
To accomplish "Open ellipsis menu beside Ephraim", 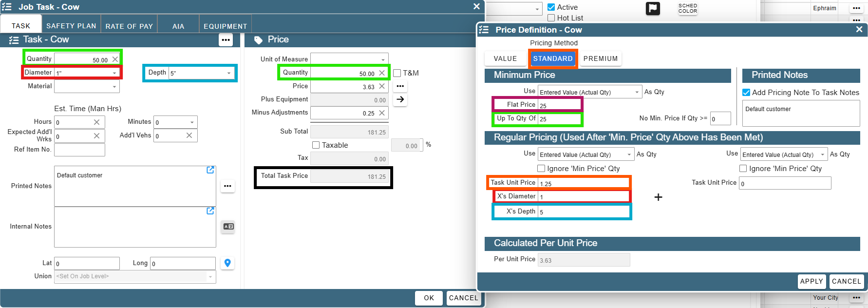I will [x=856, y=8].
